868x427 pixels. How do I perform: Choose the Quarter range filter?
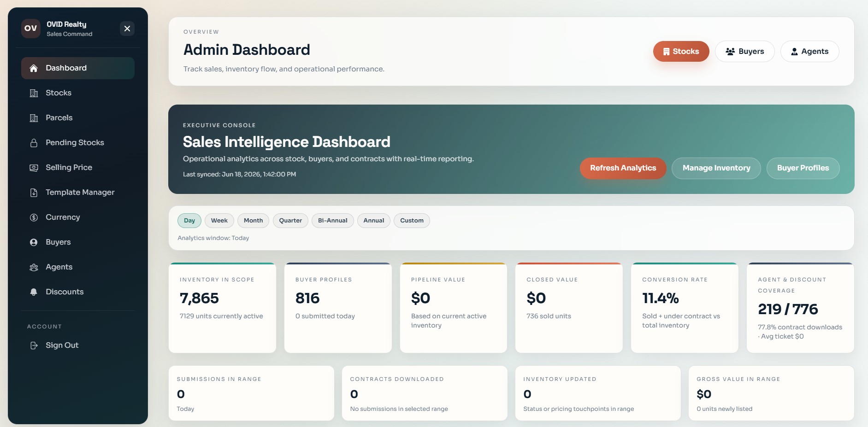coord(290,221)
